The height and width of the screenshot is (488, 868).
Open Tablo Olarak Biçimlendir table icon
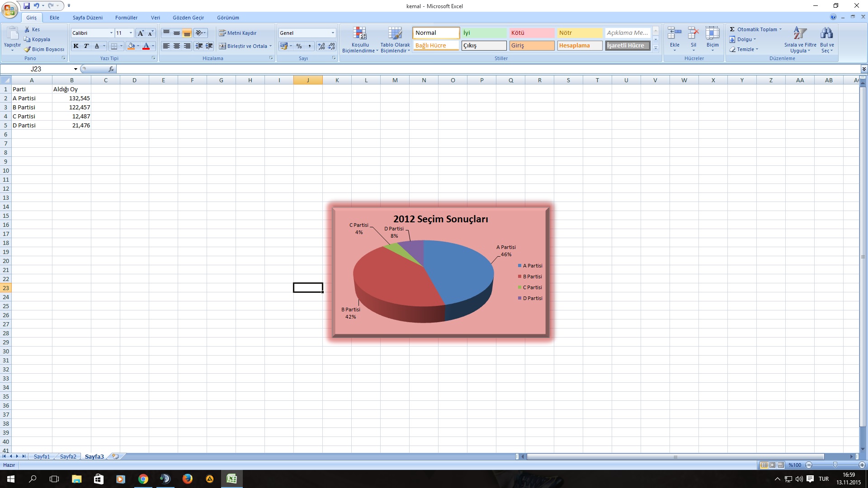pos(395,33)
